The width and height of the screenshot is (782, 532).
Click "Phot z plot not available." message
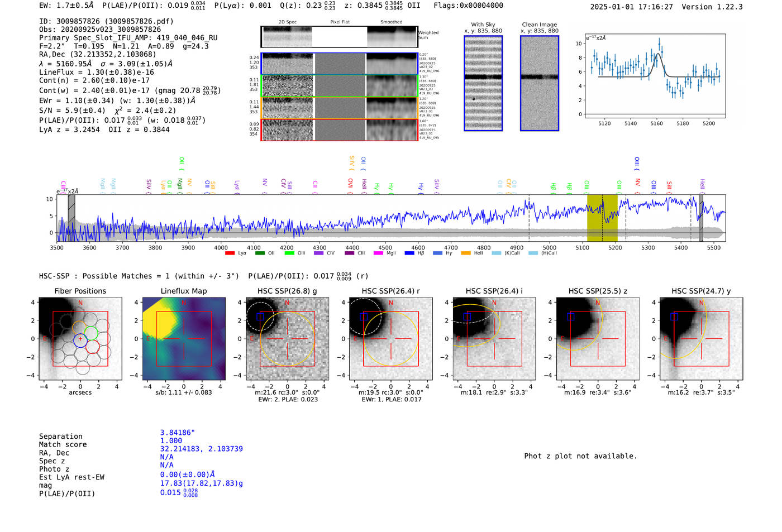pos(580,456)
